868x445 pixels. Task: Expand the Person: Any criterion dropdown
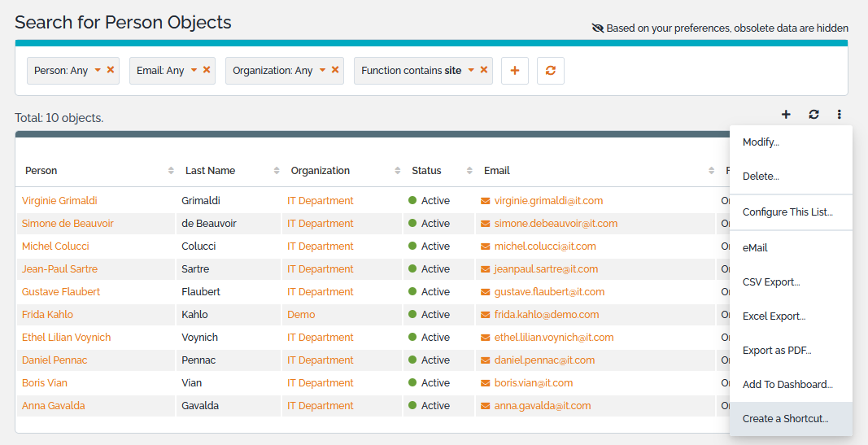pyautogui.click(x=98, y=70)
